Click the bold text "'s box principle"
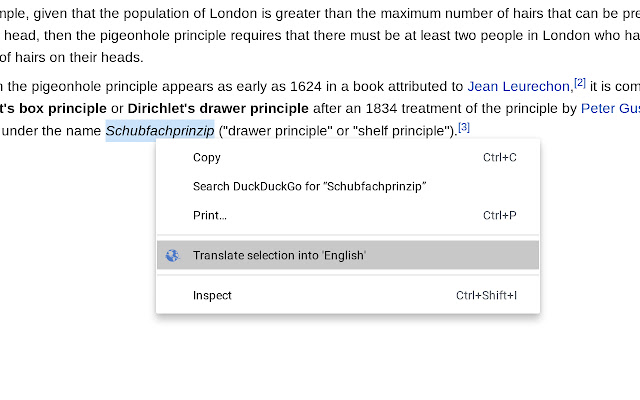This screenshot has height=400, width=640. tap(53, 108)
